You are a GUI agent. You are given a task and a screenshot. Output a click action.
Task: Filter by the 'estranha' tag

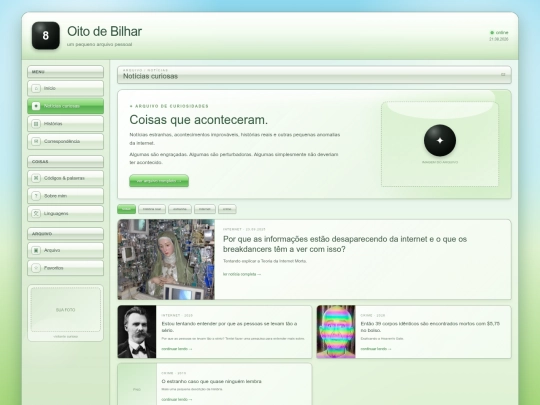(x=180, y=209)
